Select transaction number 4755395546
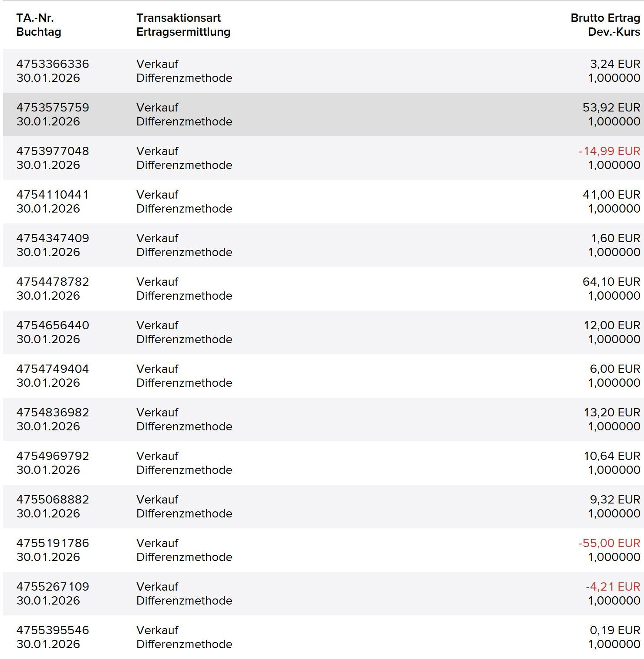644x659 pixels. point(53,630)
